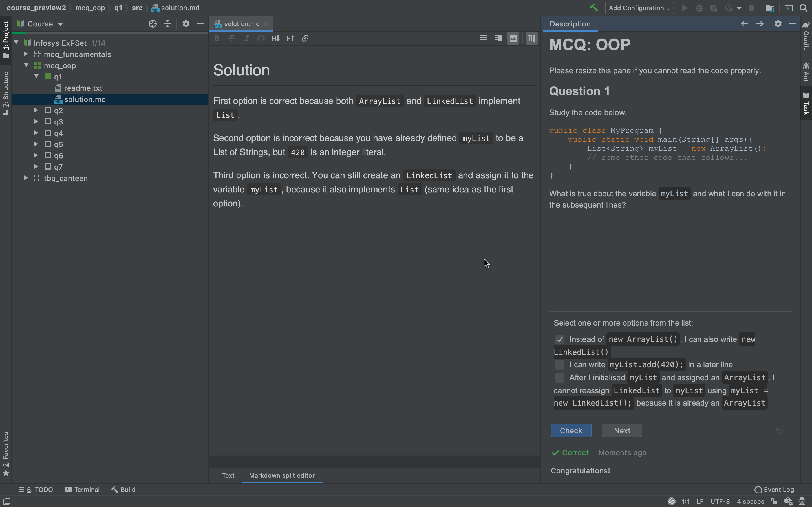Viewport: 812px width, 507px height.
Task: Switch to the Text editor tab
Action: pos(228,475)
